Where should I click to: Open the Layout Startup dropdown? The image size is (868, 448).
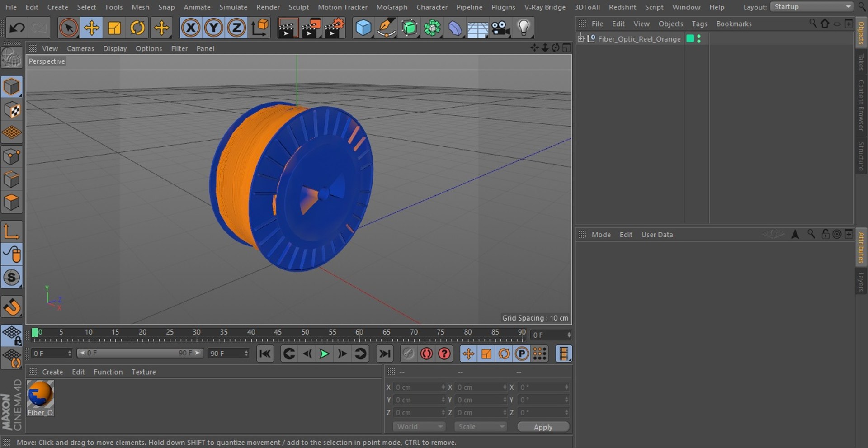[811, 7]
